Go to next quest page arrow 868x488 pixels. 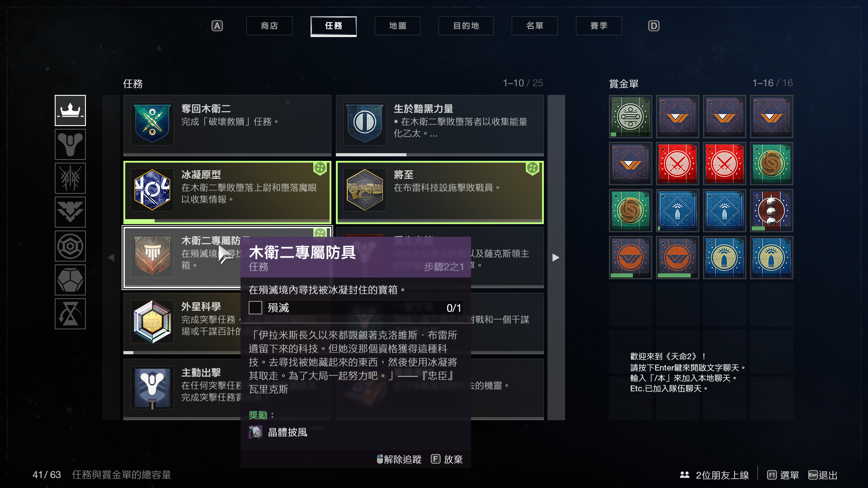[556, 258]
